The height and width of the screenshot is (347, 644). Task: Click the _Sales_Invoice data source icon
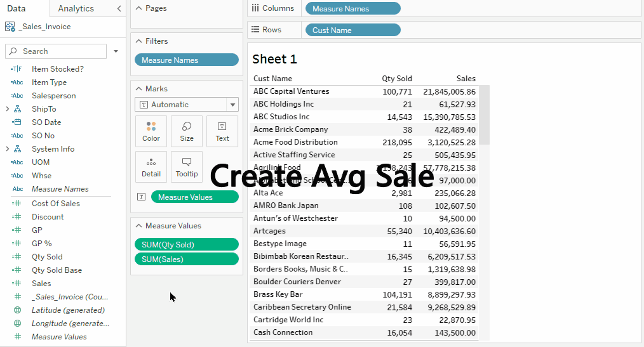10,27
